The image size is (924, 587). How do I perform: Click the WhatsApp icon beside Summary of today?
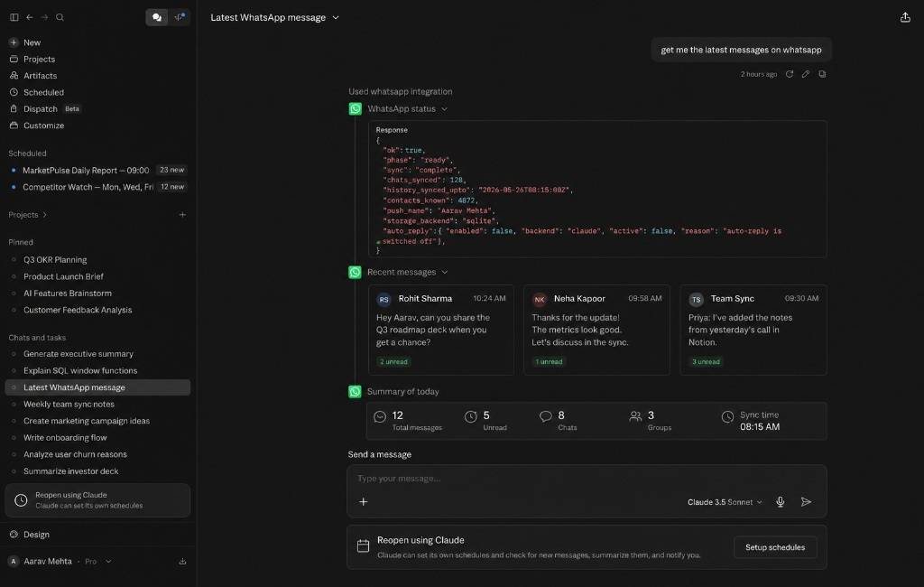(355, 392)
